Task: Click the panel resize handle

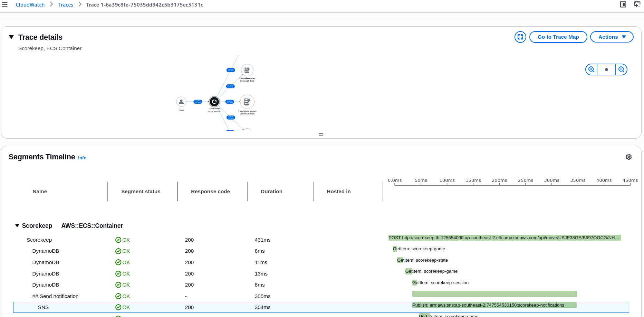Action: [321, 134]
